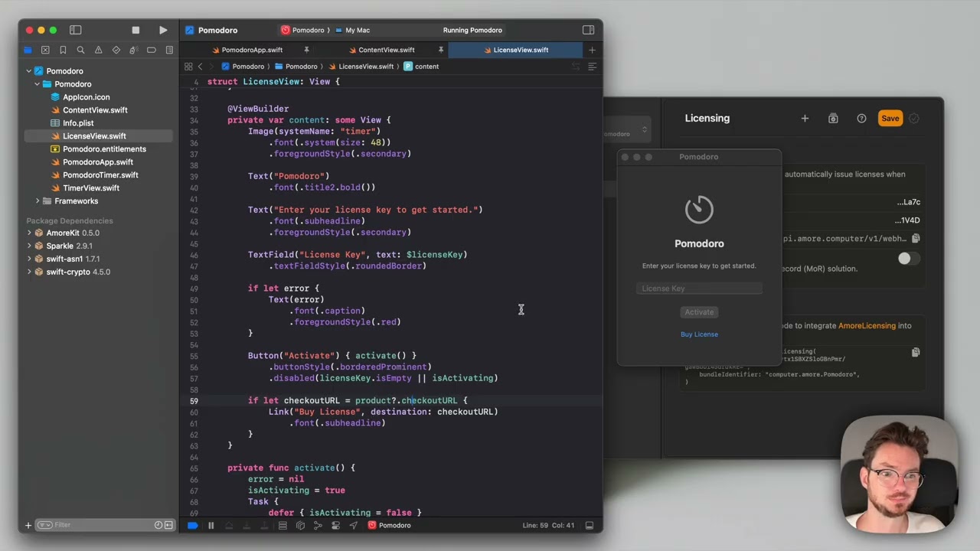Screen dimensions: 980x551
Task: Select the LicenseView.swift tab
Action: click(x=514, y=50)
